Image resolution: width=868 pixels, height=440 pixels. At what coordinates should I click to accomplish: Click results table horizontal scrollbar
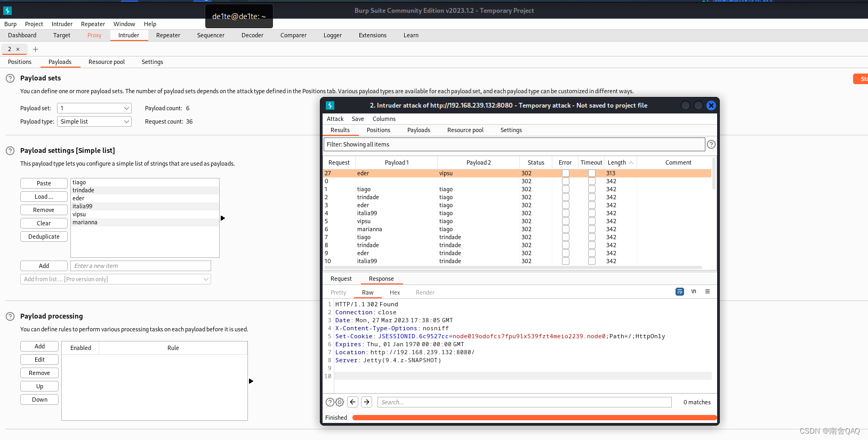point(513,267)
